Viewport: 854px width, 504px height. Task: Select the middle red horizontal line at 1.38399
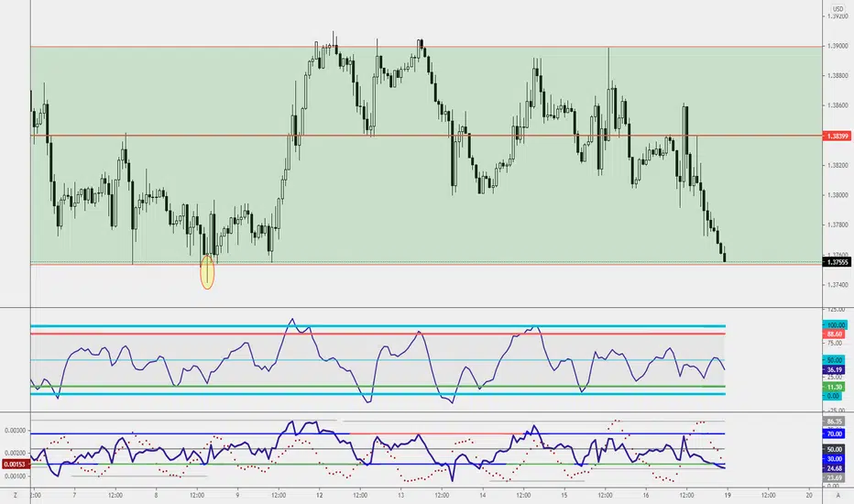(426, 135)
